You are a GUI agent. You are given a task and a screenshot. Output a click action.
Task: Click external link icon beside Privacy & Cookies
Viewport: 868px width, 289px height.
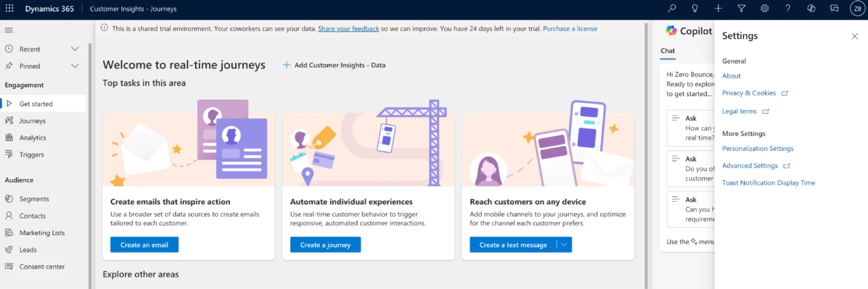click(x=785, y=93)
